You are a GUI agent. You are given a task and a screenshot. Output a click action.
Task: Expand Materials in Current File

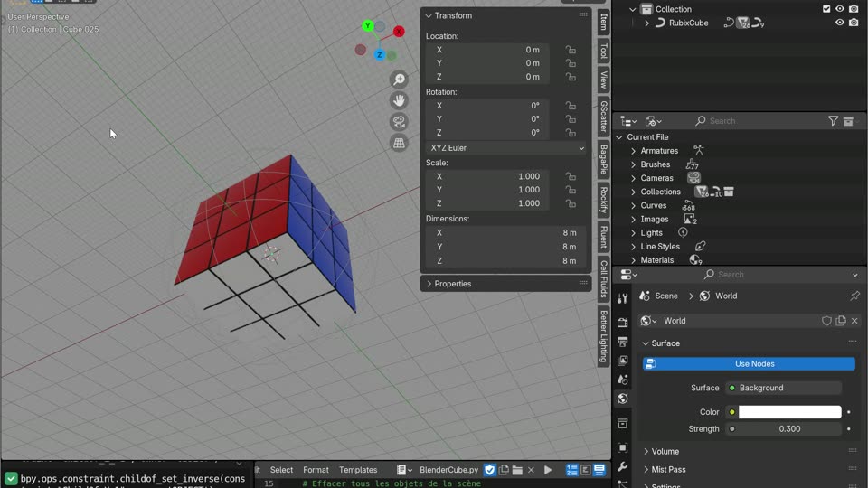coord(633,260)
